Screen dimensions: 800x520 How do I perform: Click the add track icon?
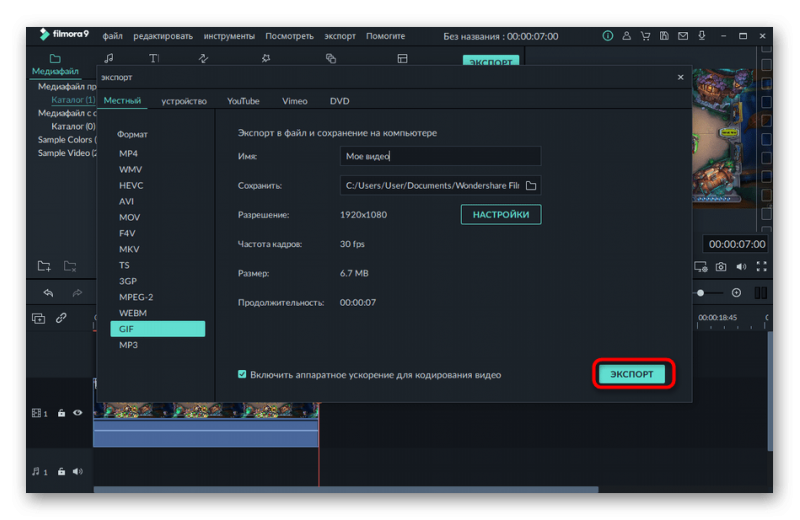click(x=38, y=318)
